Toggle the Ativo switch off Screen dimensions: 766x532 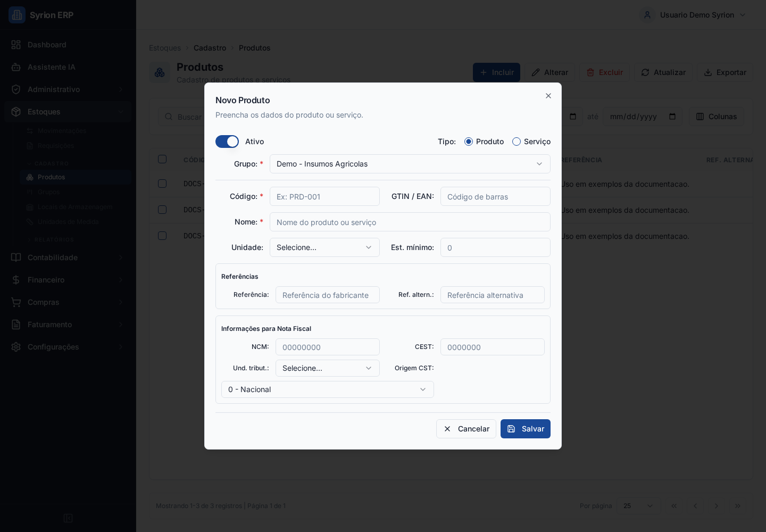coord(227,142)
